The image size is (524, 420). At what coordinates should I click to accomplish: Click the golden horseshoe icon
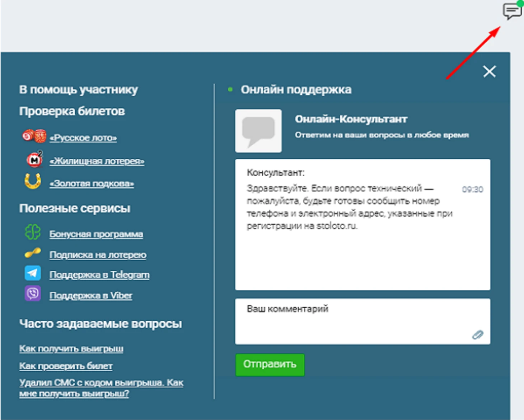coord(33,181)
